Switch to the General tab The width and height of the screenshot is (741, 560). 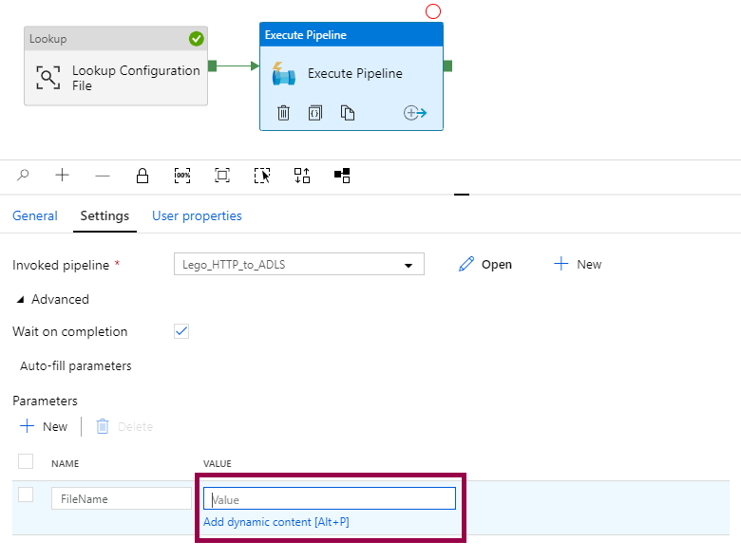35,215
